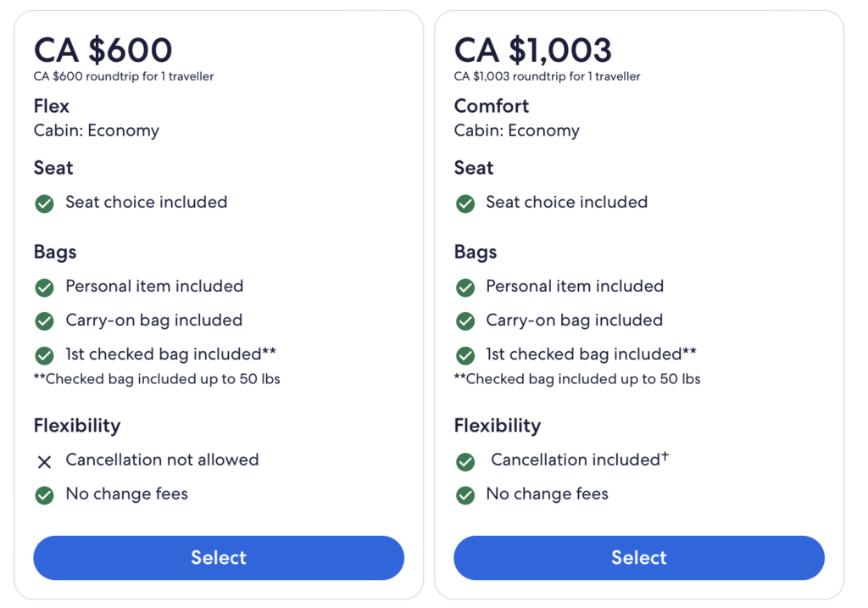Click the green check next to Cancellation included
The width and height of the screenshot is (868, 608).
465,461
